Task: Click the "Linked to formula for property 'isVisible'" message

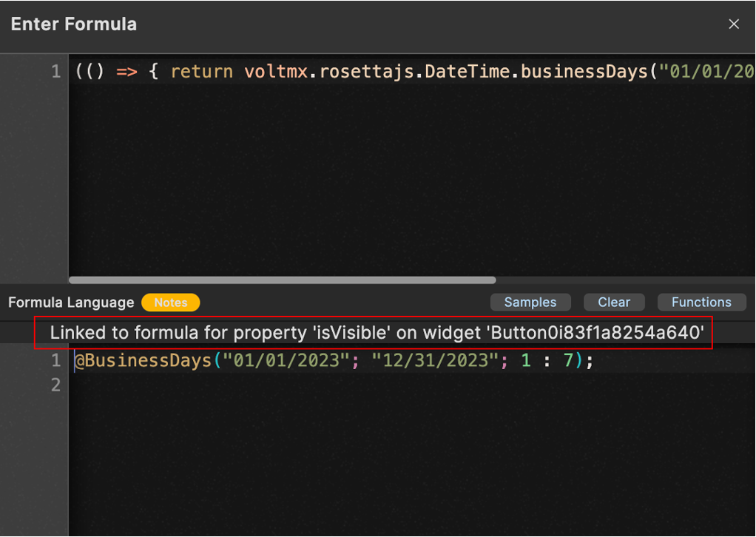Action: click(377, 333)
